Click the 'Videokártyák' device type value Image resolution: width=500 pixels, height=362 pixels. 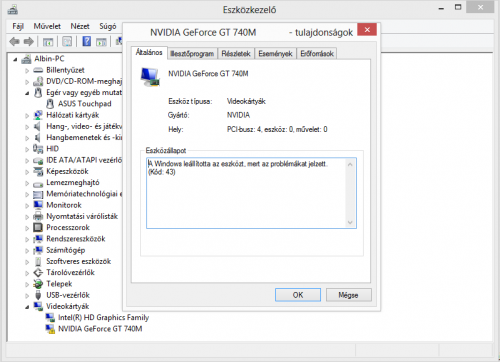[x=246, y=101]
